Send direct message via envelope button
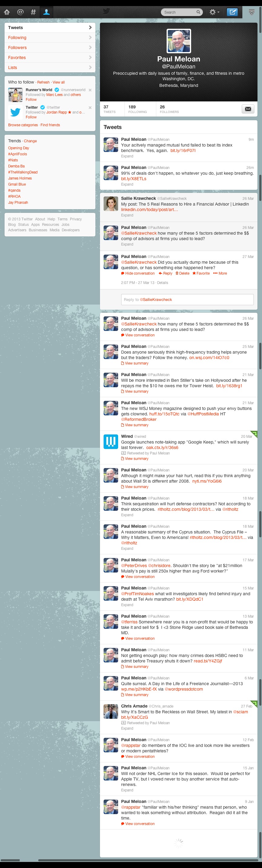 coord(248,109)
